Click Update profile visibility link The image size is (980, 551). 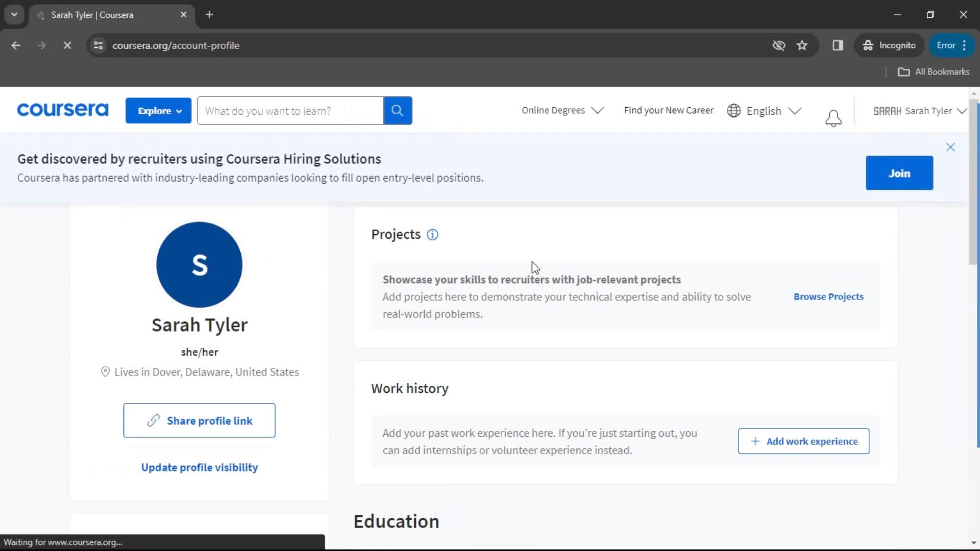[x=200, y=467]
